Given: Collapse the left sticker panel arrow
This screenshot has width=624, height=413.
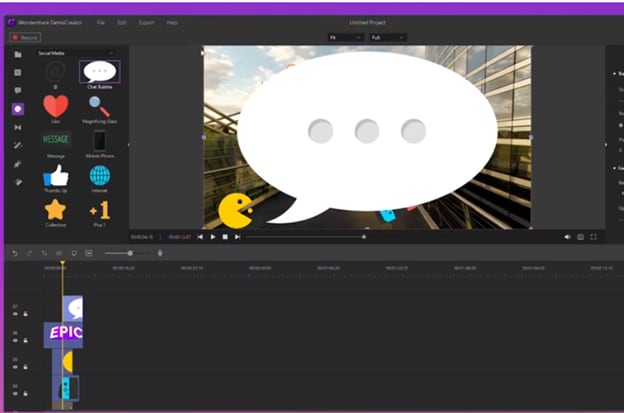Looking at the screenshot, I should pyautogui.click(x=129, y=145).
